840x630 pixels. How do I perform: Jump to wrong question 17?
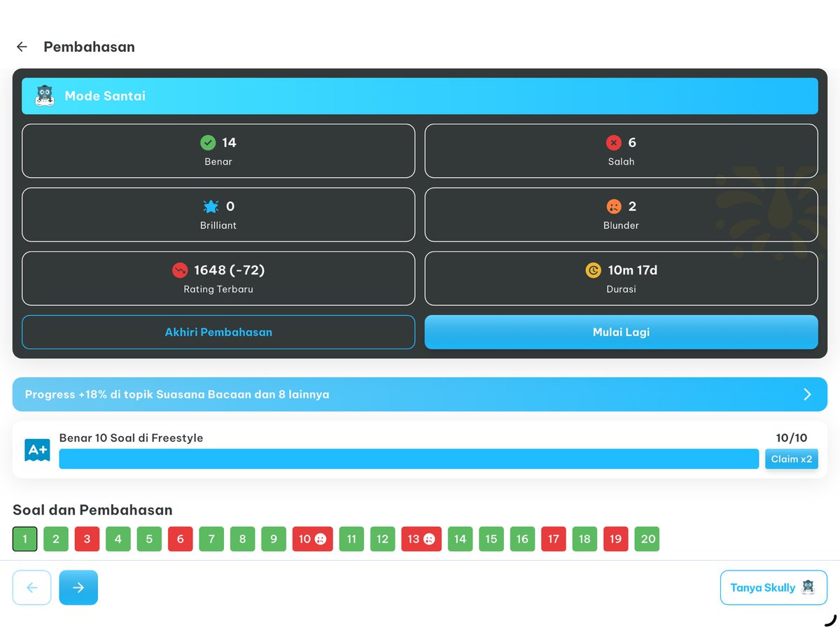coord(554,539)
